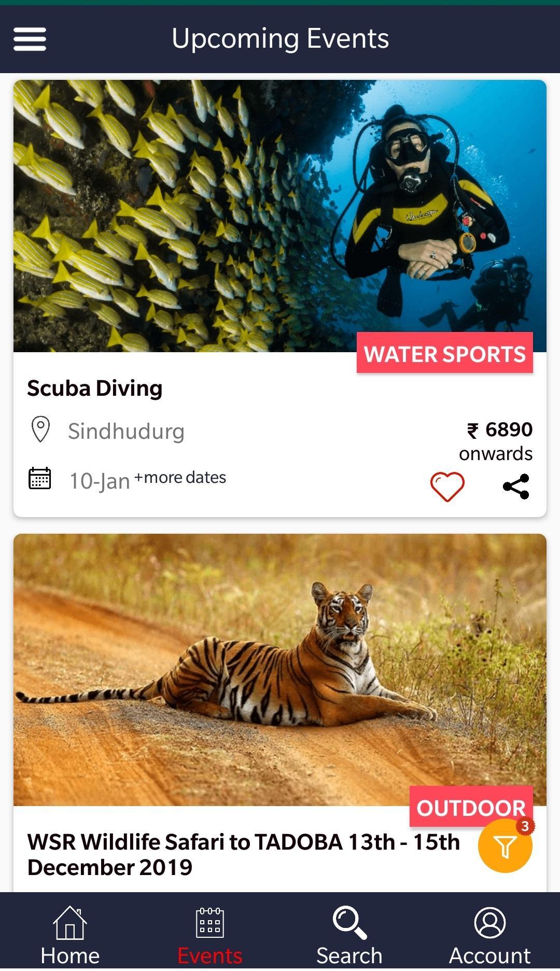Share the Scuba Diving event
560x971 pixels.
(516, 487)
